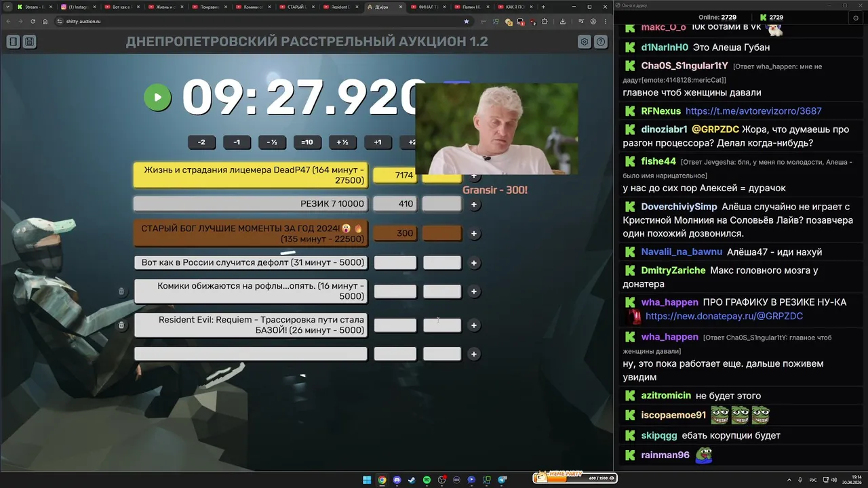The image size is (868, 488).
Task: Edit the СТАРЫЙ БОГ amount field showing 300
Action: tap(395, 233)
